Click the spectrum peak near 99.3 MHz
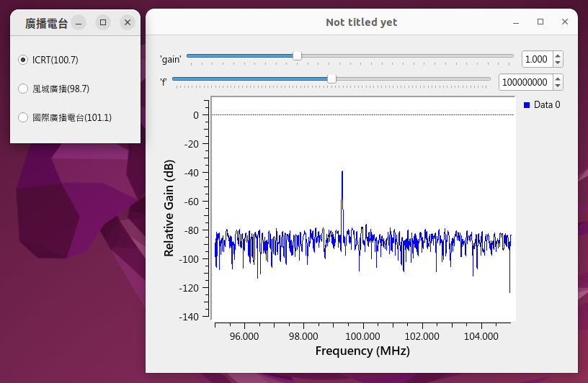 [x=342, y=172]
